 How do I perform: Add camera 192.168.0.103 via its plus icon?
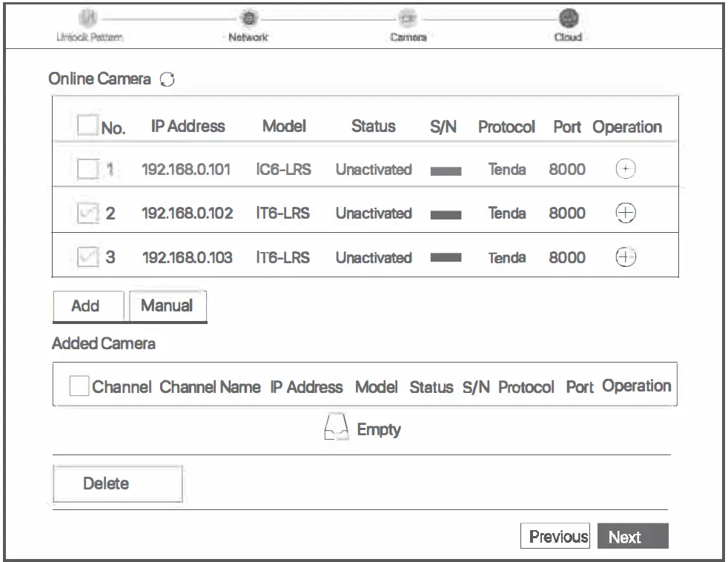point(626,257)
